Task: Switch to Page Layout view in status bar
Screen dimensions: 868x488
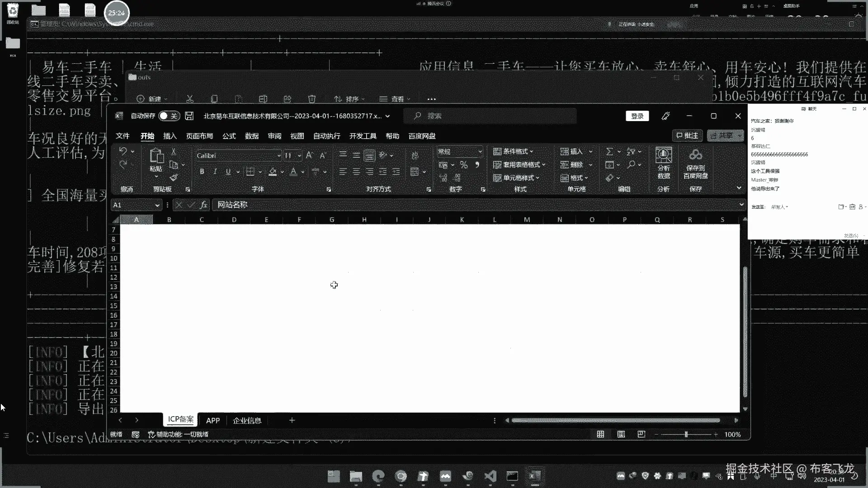Action: (x=621, y=434)
